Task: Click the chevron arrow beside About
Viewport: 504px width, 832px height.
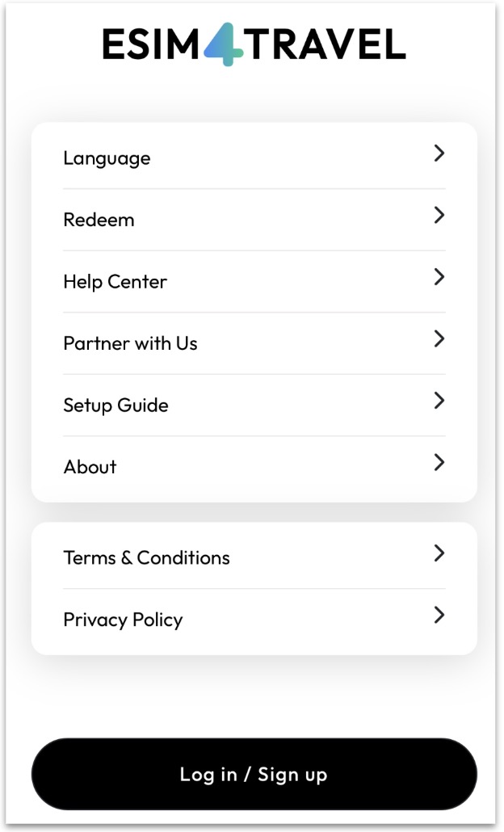Action: [x=439, y=462]
